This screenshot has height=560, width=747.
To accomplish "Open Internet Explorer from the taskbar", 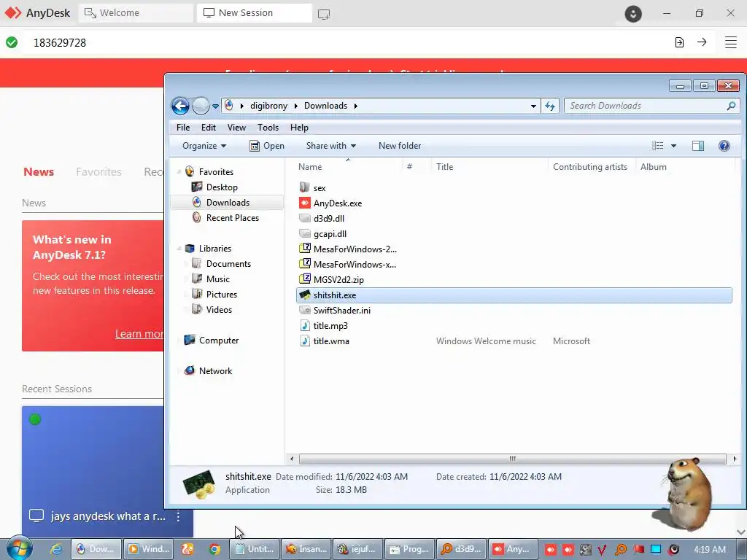I will pyautogui.click(x=56, y=549).
